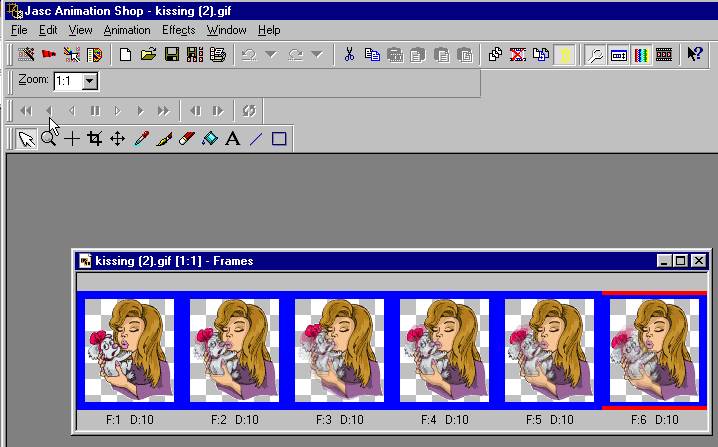Save the animation with the floppy disk icon
This screenshot has height=447, width=718.
172,55
